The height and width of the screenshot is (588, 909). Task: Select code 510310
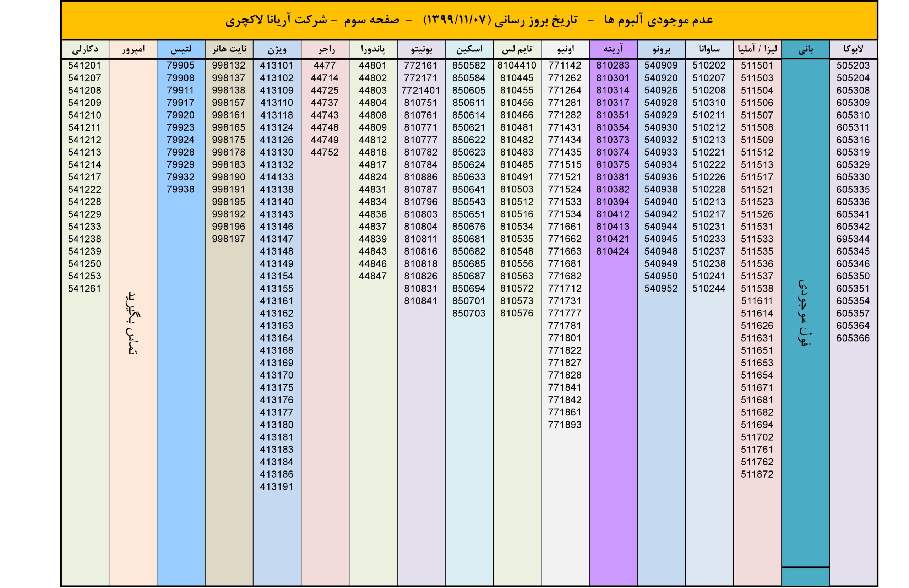click(x=709, y=103)
